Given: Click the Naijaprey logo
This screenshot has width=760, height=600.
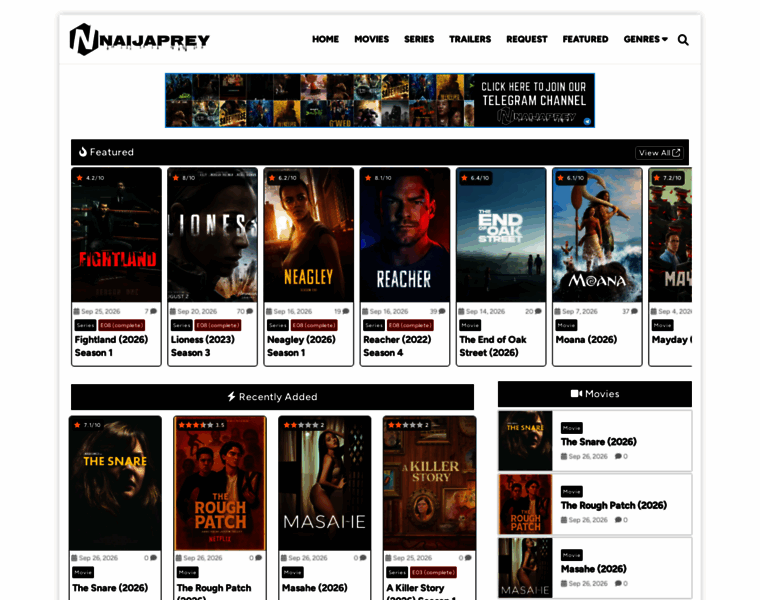Looking at the screenshot, I should (140, 39).
